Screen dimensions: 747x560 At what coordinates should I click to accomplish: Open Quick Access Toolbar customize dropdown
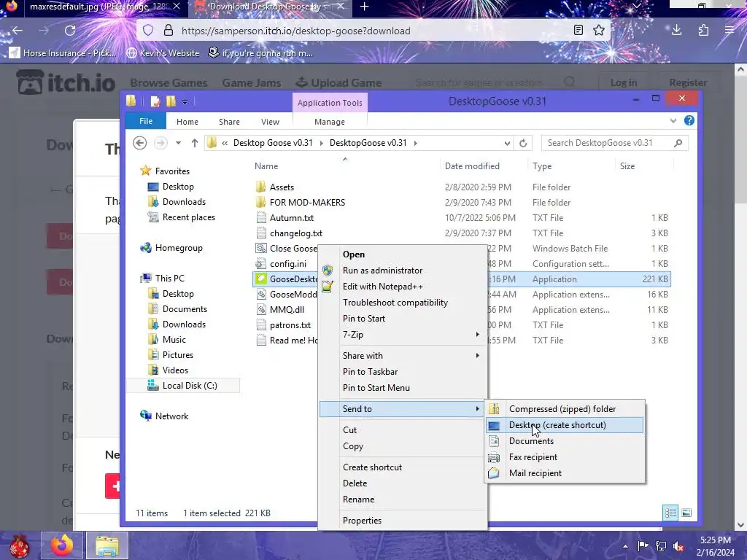pos(185,101)
